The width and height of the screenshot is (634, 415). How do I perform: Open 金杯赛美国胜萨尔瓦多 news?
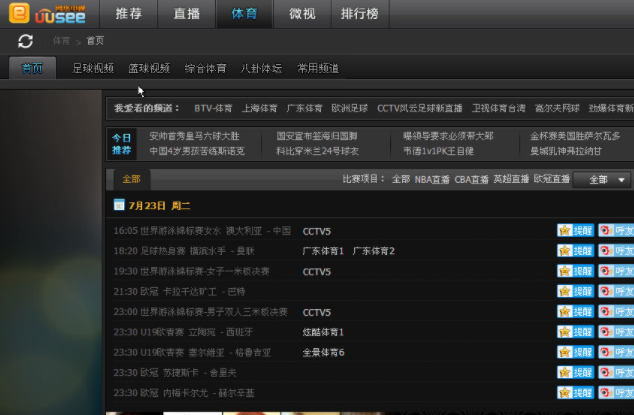[575, 136]
